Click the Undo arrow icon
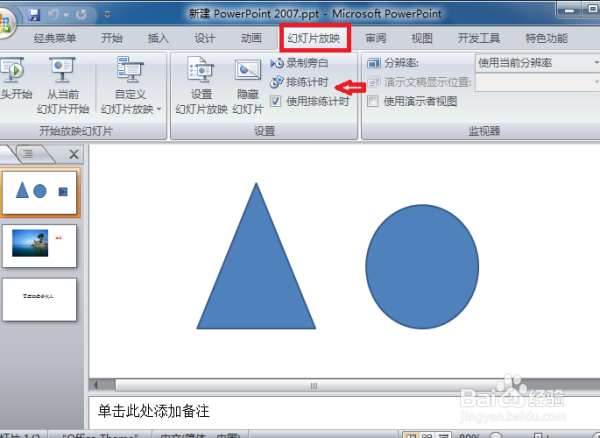The height and width of the screenshot is (438, 600). (53, 15)
